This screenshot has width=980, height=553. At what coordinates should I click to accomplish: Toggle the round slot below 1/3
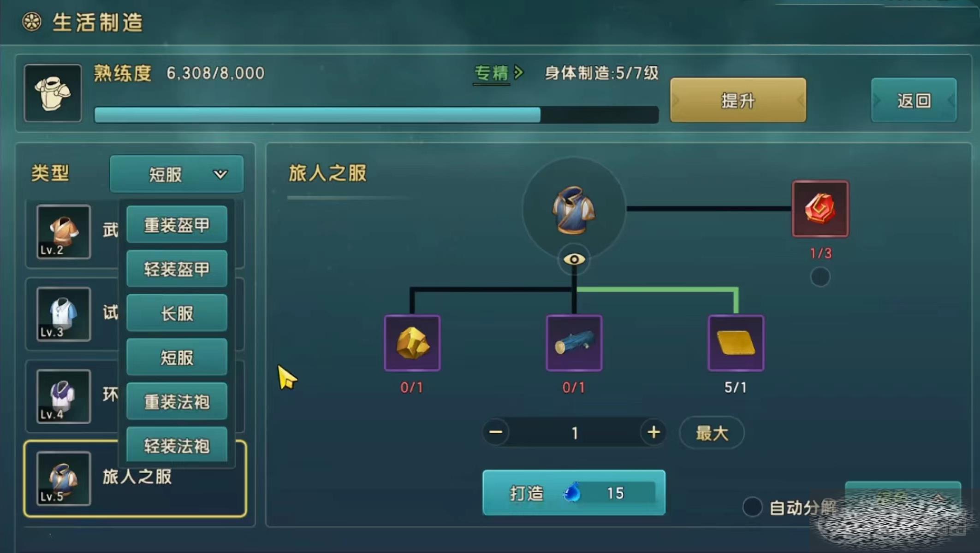point(820,277)
